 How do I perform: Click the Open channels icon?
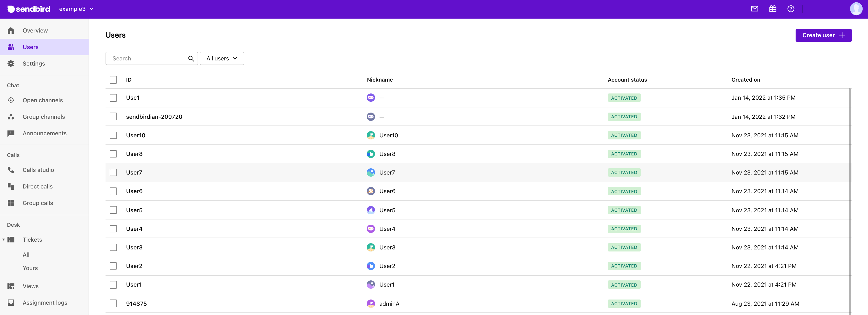click(11, 100)
